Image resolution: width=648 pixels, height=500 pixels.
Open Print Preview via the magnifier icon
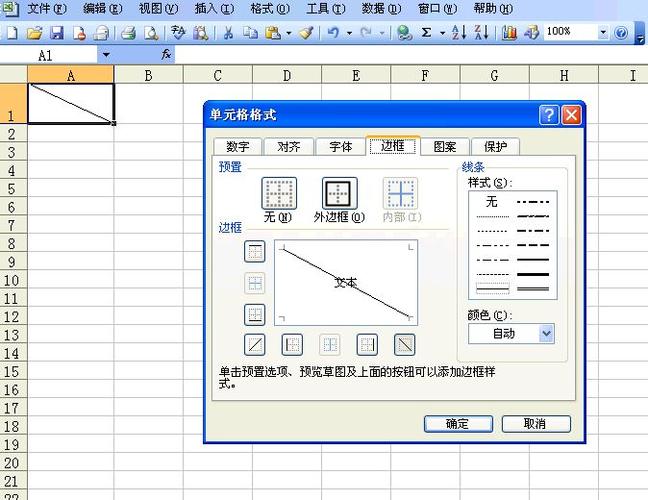[x=151, y=33]
